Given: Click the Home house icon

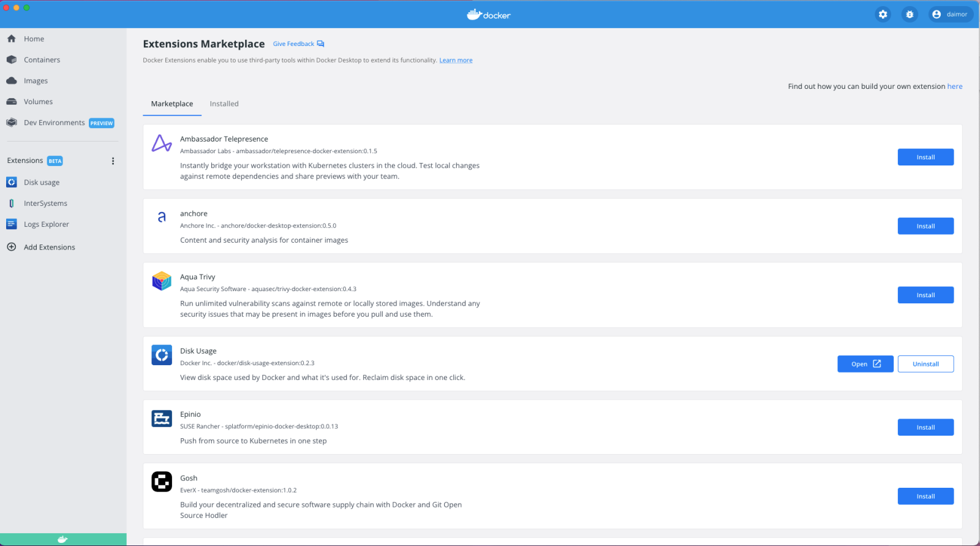Looking at the screenshot, I should tap(11, 39).
